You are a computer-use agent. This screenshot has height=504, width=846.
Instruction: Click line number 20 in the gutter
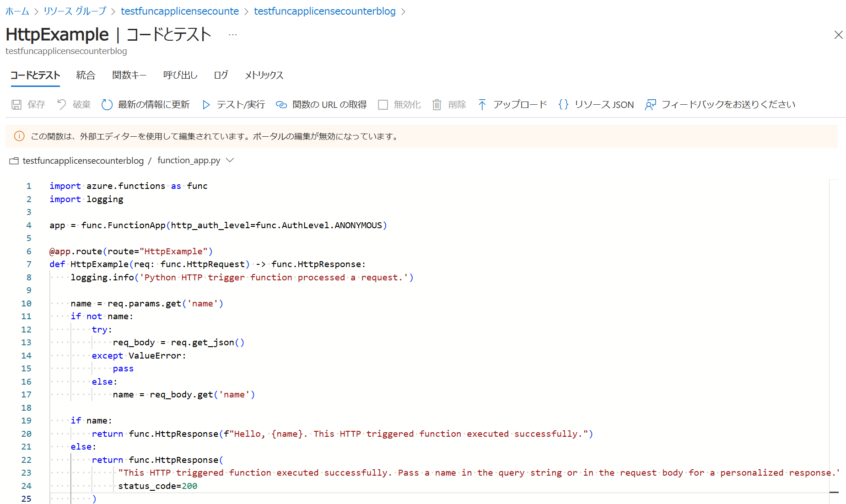[x=27, y=434]
